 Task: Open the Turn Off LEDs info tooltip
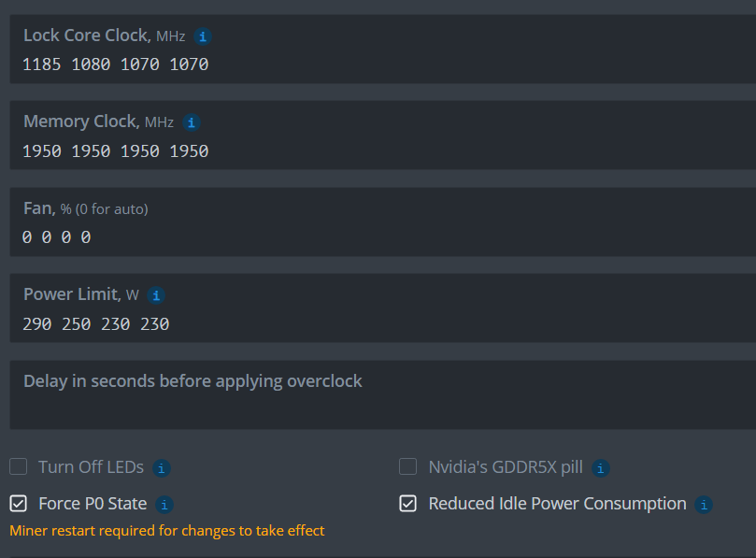click(x=163, y=467)
